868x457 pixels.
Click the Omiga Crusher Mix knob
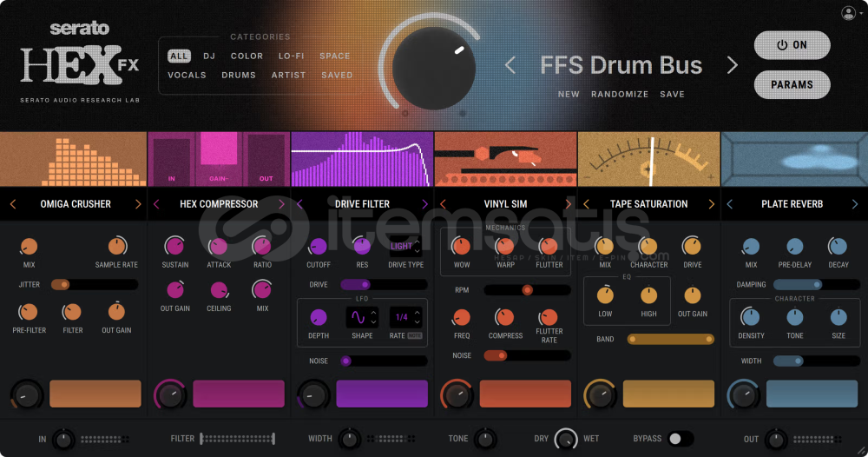pos(29,247)
